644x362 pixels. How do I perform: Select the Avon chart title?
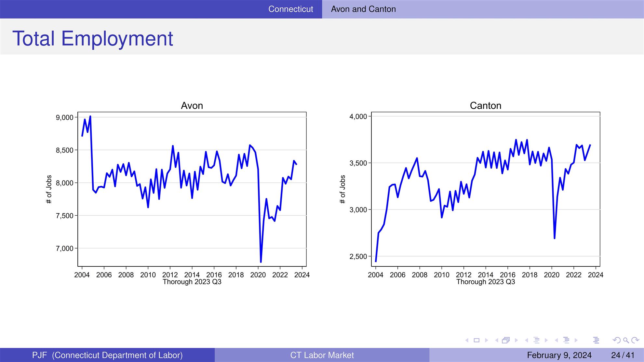(x=192, y=105)
